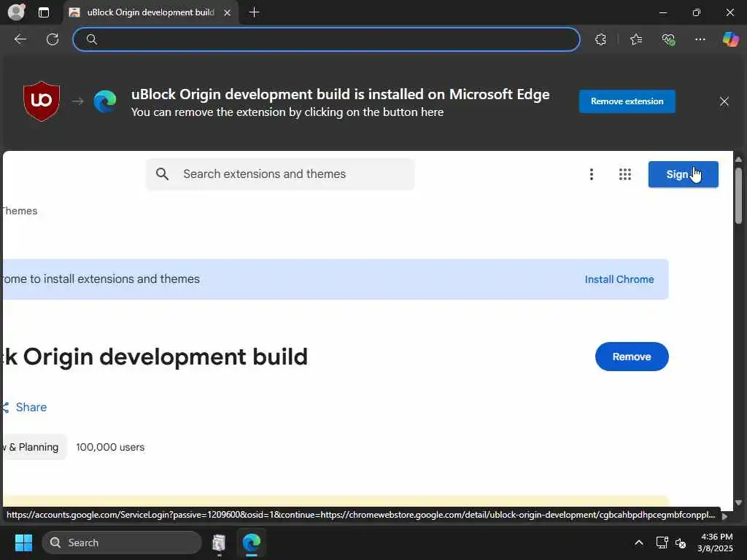The width and height of the screenshot is (747, 560).
Task: Focus the browser address bar
Action: [x=326, y=39]
